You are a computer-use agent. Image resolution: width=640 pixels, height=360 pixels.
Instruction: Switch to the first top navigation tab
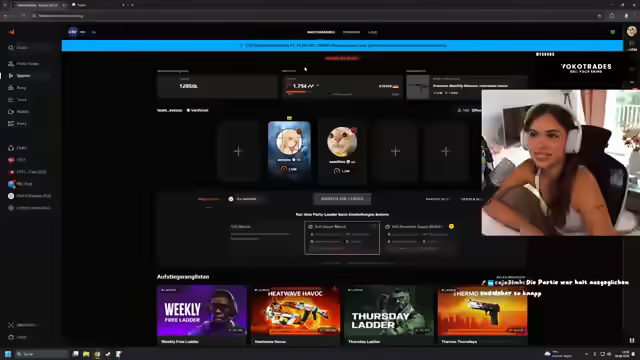(321, 32)
